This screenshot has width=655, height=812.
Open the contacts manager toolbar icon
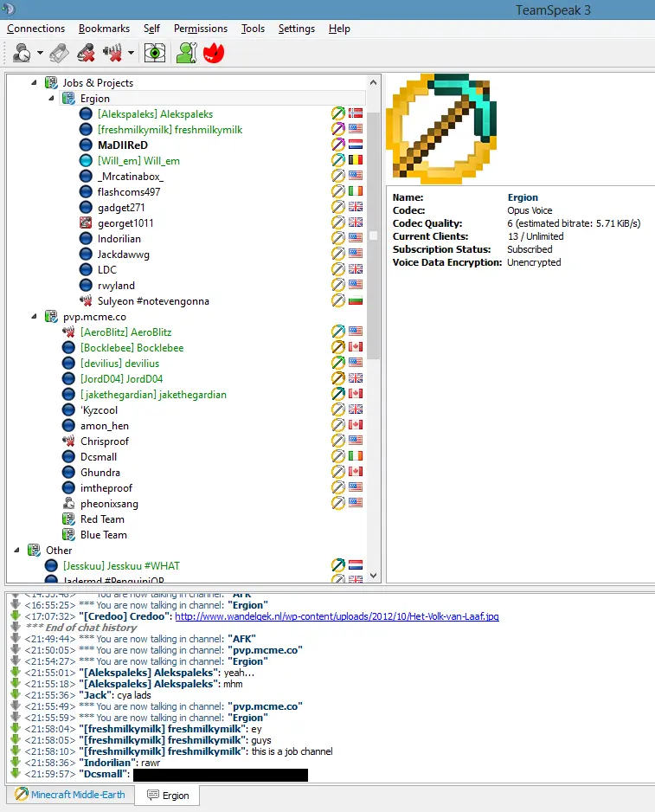[186, 53]
